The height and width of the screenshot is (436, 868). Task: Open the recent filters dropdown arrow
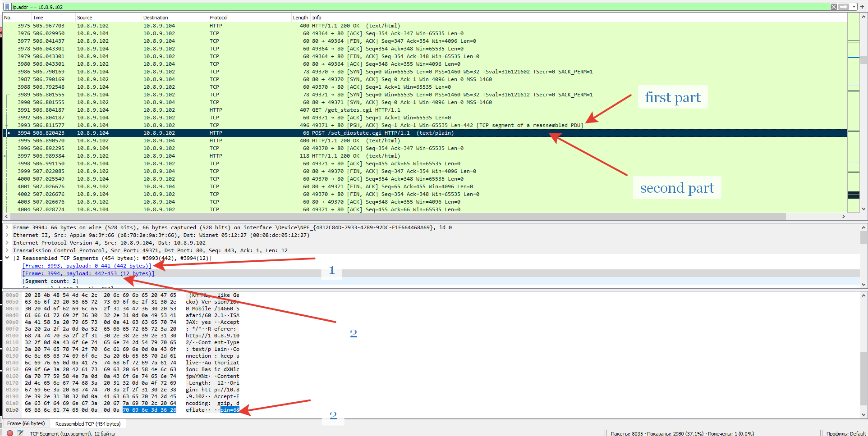854,7
